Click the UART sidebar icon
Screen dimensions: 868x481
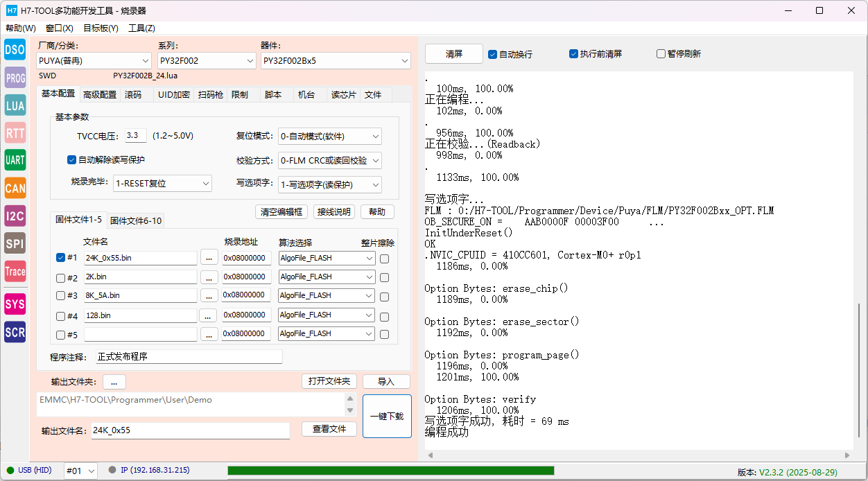tap(15, 160)
